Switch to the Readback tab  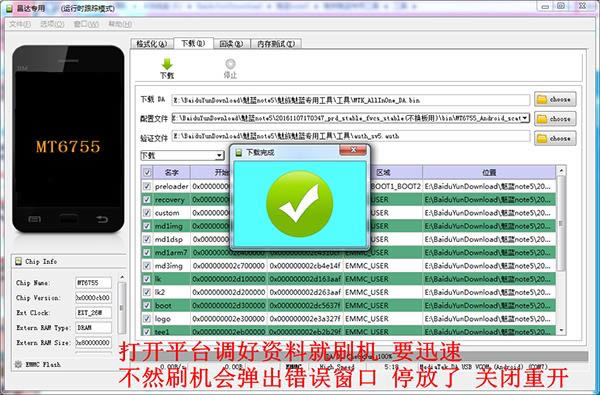231,44
